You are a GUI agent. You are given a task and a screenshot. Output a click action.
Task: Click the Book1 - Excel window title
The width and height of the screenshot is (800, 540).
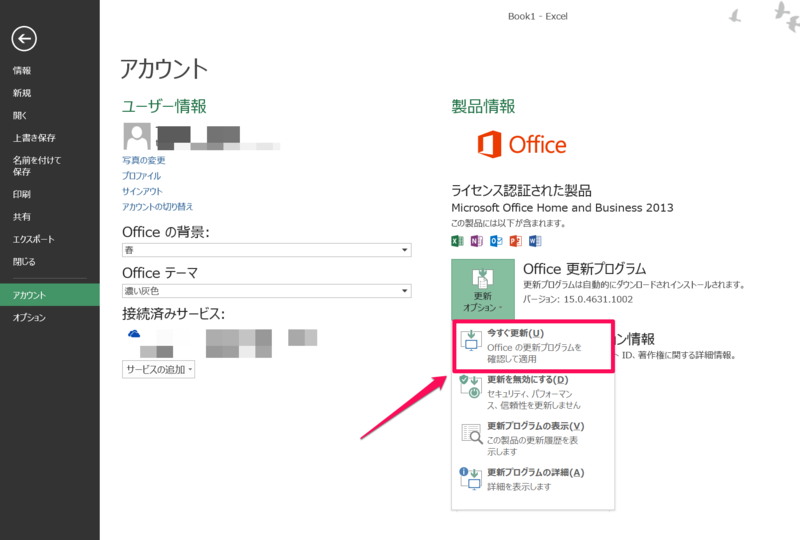click(538, 16)
